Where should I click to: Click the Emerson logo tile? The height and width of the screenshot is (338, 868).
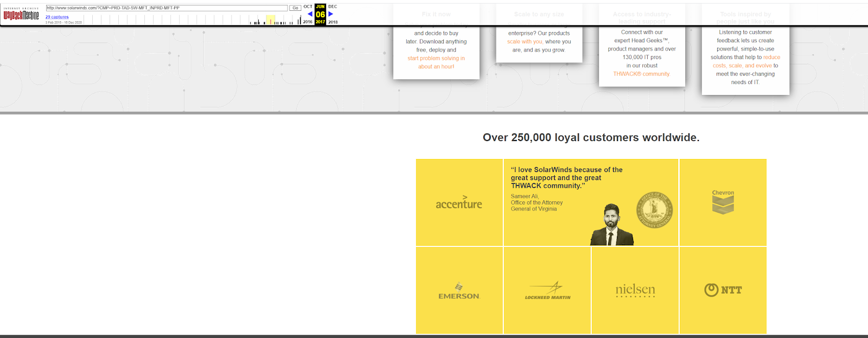point(459,290)
